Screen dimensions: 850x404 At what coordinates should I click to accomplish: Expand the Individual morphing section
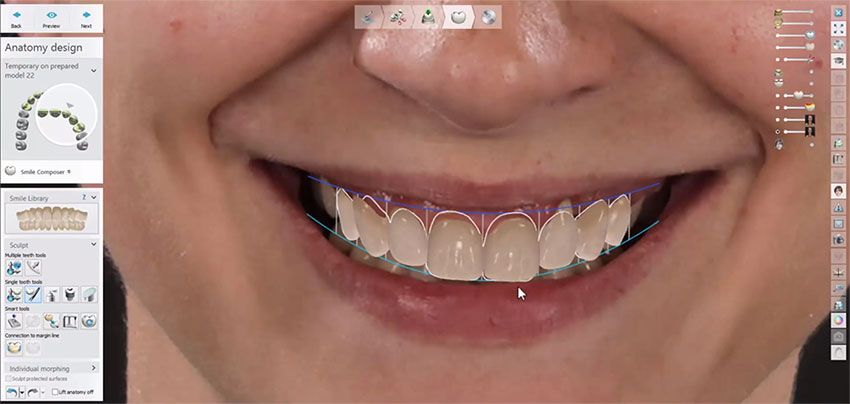pyautogui.click(x=94, y=368)
